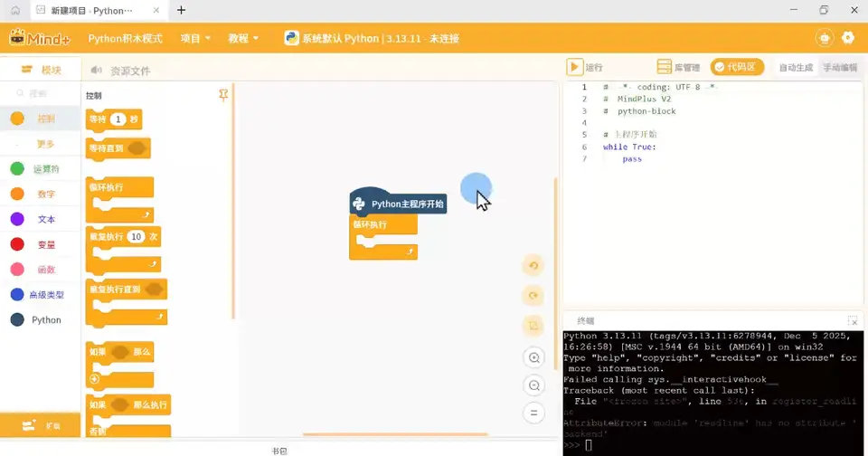Switch to manual edit (手动编辑) mode
Screen dimensions: 868x456
tap(840, 68)
